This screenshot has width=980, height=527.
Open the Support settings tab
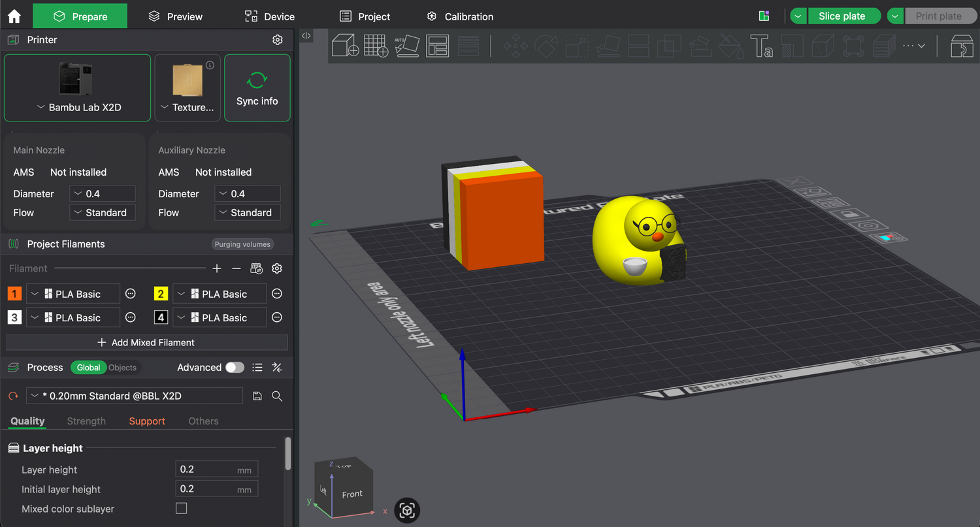147,421
